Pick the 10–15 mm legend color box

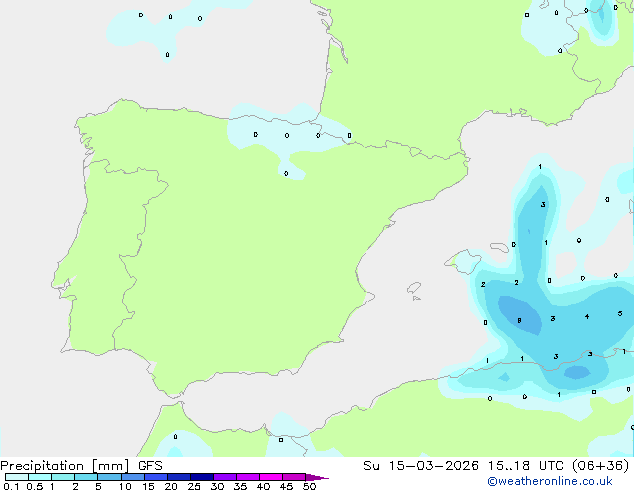133,477
